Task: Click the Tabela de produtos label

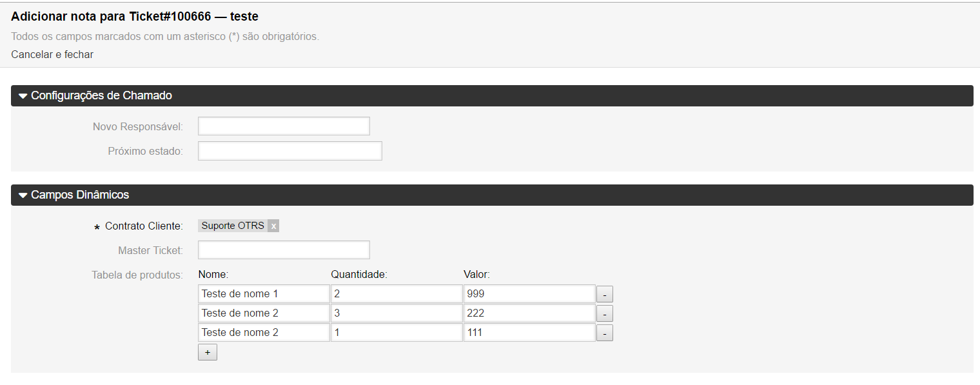Action: pos(136,274)
